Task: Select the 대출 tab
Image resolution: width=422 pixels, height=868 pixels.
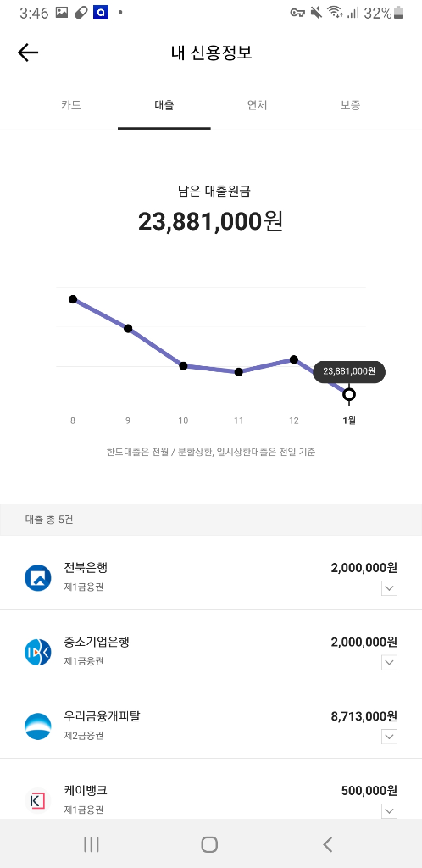Action: pyautogui.click(x=164, y=104)
